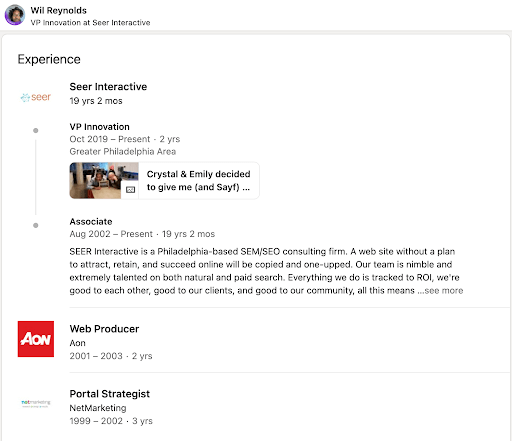Click the '19 yrs 2 mos' text under Seer Interactive
This screenshot has height=441, width=512.
[96, 101]
